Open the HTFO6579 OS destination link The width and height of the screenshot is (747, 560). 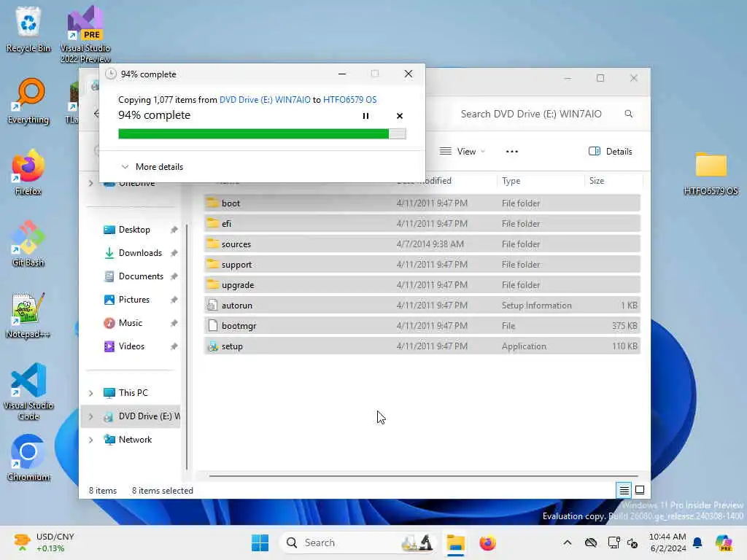coord(349,99)
